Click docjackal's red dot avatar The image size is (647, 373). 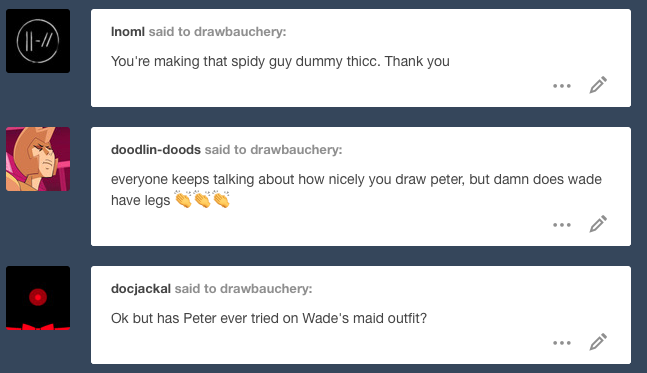pyautogui.click(x=38, y=298)
